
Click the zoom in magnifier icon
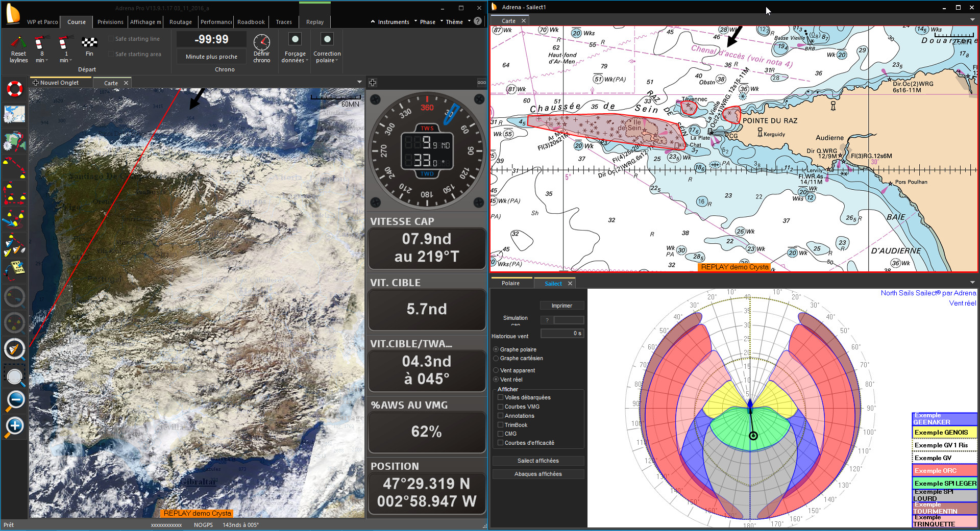[15, 426]
